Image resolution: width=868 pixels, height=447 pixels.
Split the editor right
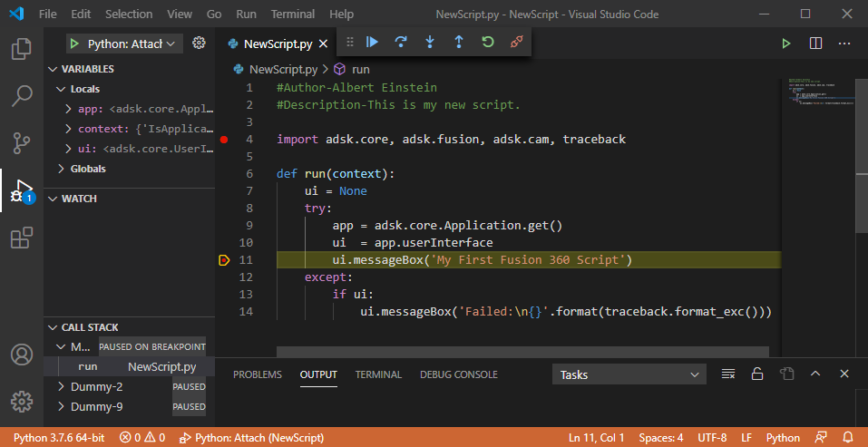(x=815, y=44)
